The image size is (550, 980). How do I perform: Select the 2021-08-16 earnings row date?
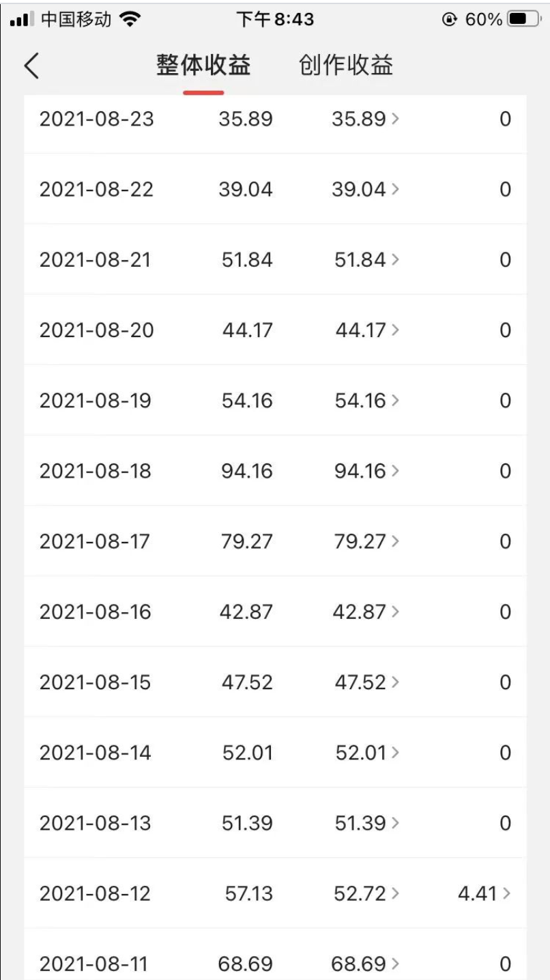pos(96,612)
